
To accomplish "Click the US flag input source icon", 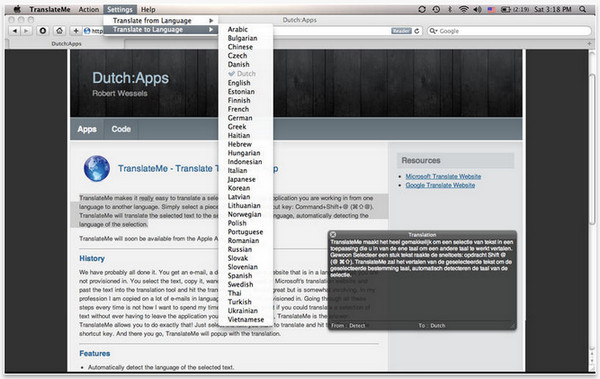I will tap(491, 10).
